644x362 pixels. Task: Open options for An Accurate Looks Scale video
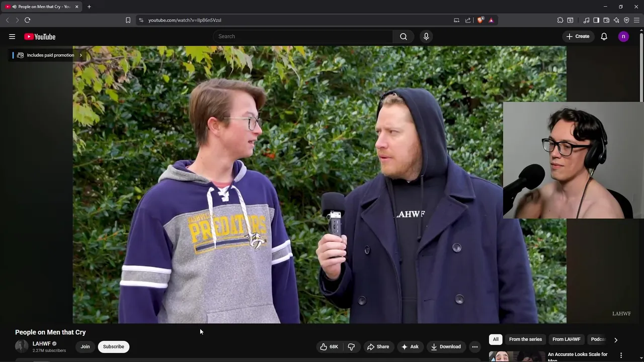point(621,355)
